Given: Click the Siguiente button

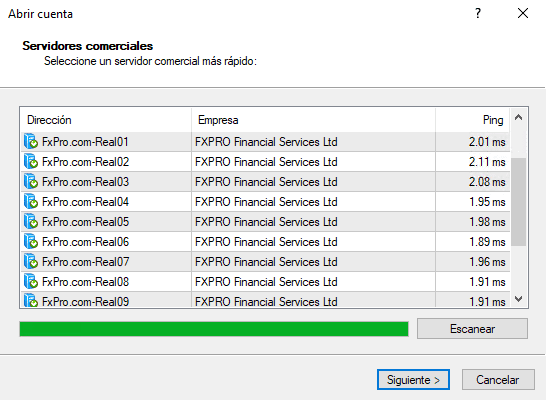Looking at the screenshot, I should tap(413, 379).
